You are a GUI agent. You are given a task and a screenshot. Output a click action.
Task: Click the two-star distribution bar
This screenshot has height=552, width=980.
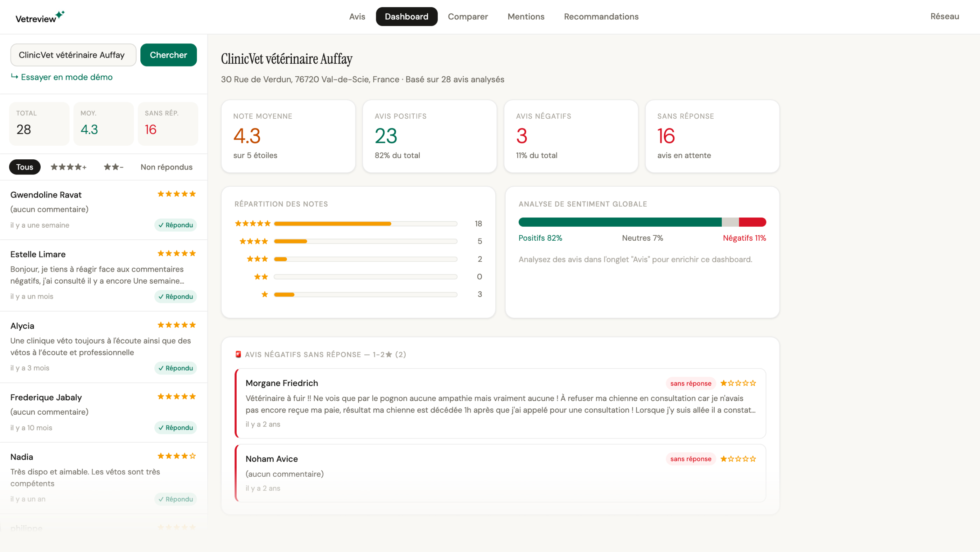pos(366,277)
